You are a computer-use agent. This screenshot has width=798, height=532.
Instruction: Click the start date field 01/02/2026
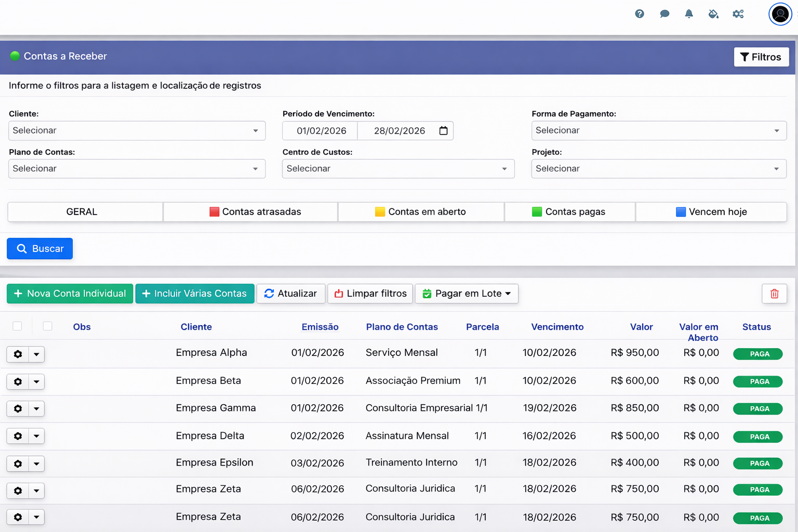[321, 131]
